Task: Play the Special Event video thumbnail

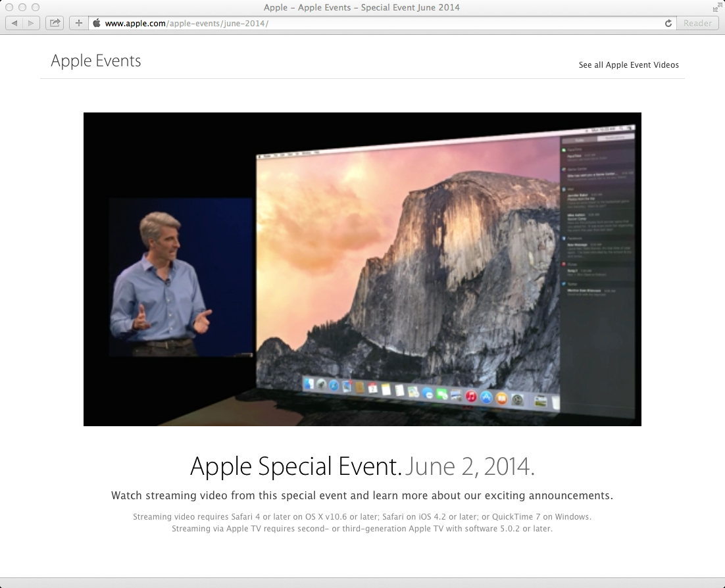Action: coord(362,269)
